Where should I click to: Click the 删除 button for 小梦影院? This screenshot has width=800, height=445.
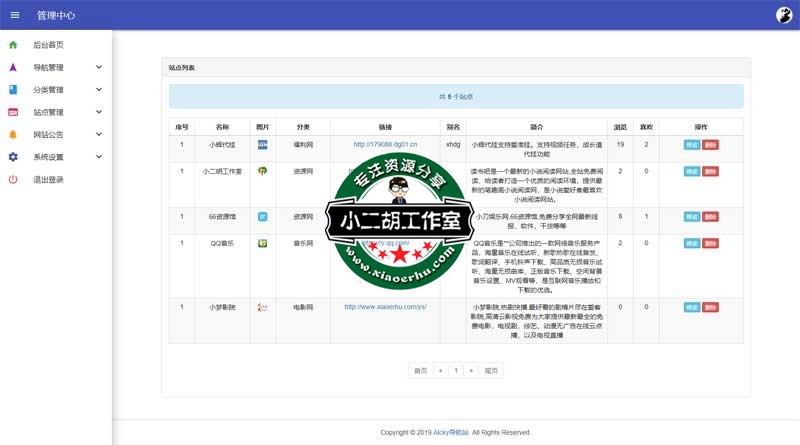[x=710, y=306]
